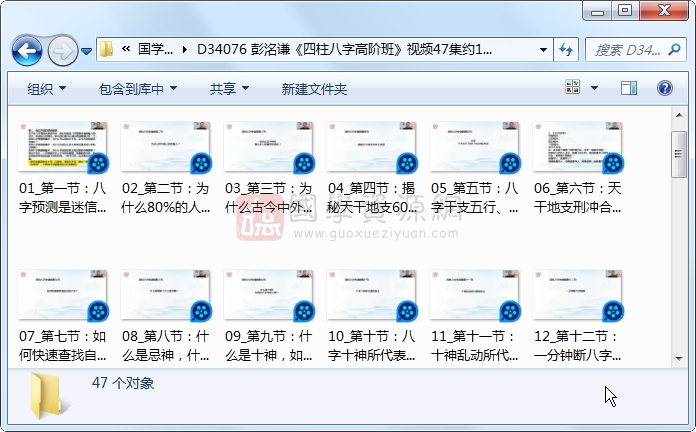Open the 共享 menu
The width and height of the screenshot is (696, 432).
(x=229, y=89)
